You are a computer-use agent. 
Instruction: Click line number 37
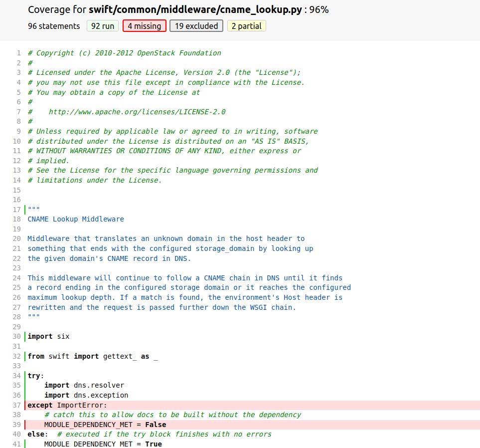17,405
